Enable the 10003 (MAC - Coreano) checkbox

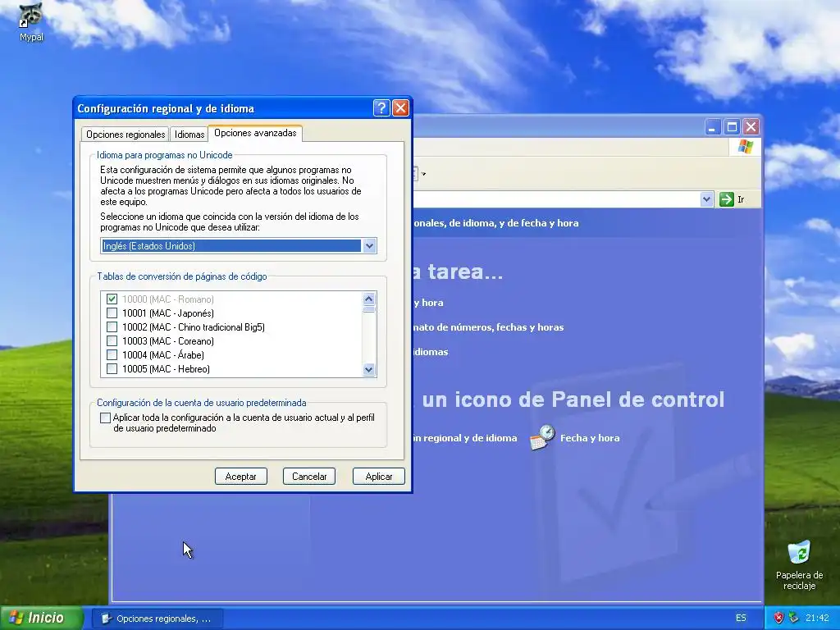(x=112, y=340)
